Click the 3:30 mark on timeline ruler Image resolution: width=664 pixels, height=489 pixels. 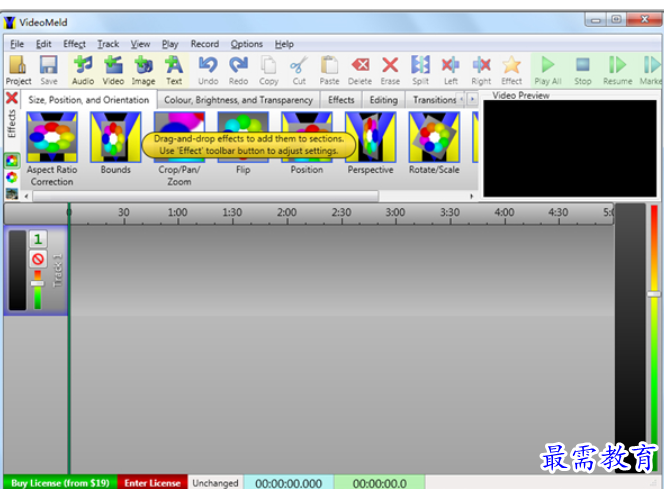(x=449, y=213)
